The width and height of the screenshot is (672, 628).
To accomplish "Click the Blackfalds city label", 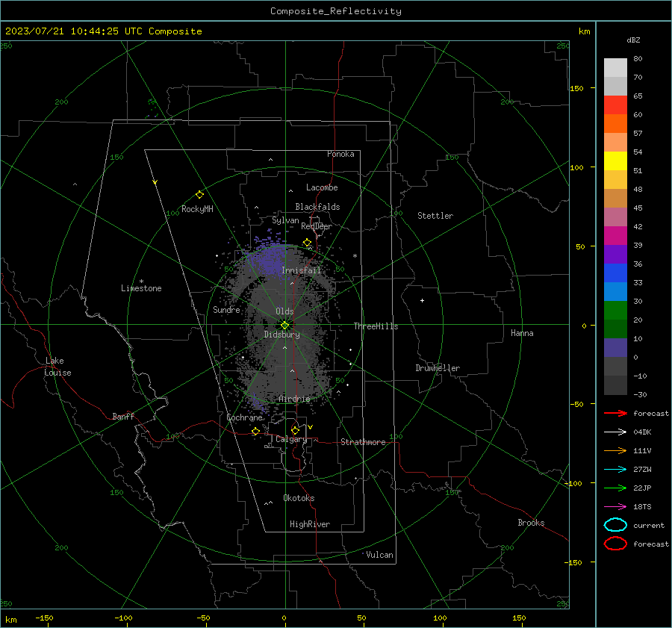I will point(317,207).
